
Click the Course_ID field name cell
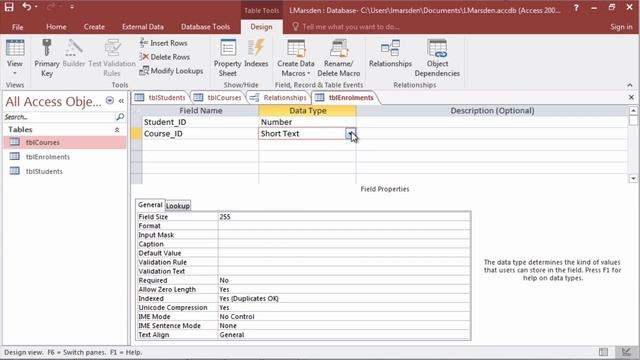click(200, 133)
